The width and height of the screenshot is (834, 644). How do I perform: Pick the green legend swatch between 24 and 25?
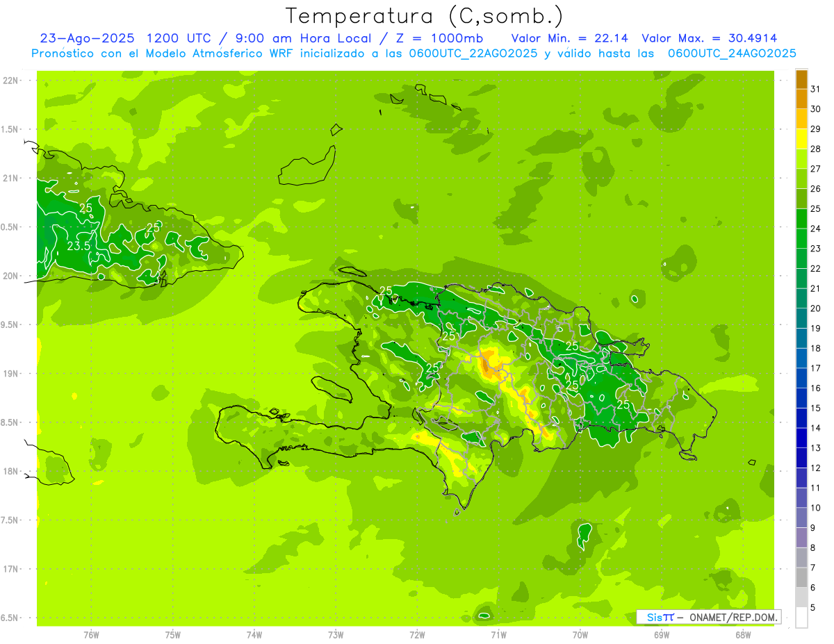click(801, 219)
